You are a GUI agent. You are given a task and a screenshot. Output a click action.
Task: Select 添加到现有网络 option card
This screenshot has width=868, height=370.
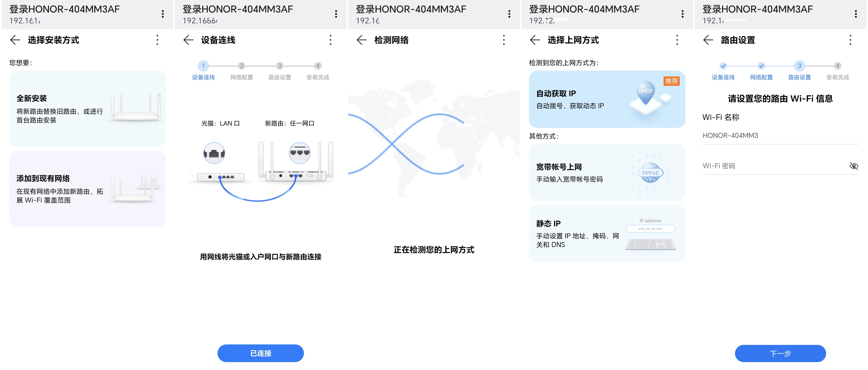87,189
